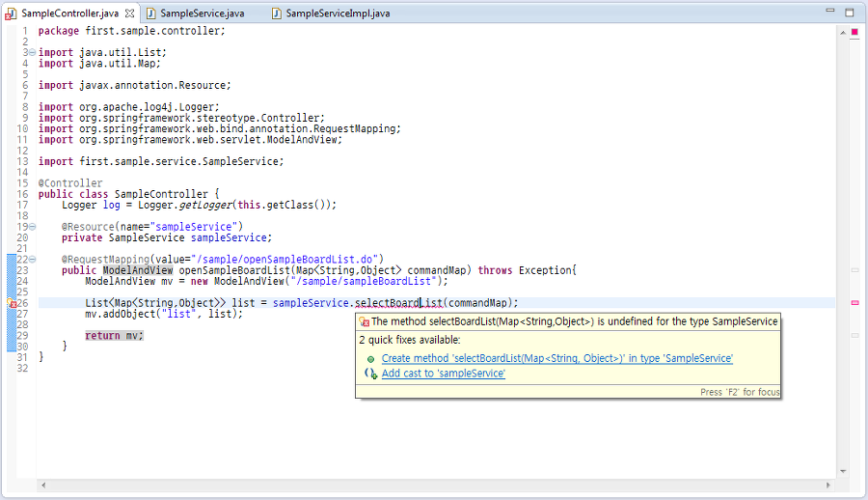Collapse the imports fold at line 3
This screenshot has width=868, height=500.
pos(32,53)
